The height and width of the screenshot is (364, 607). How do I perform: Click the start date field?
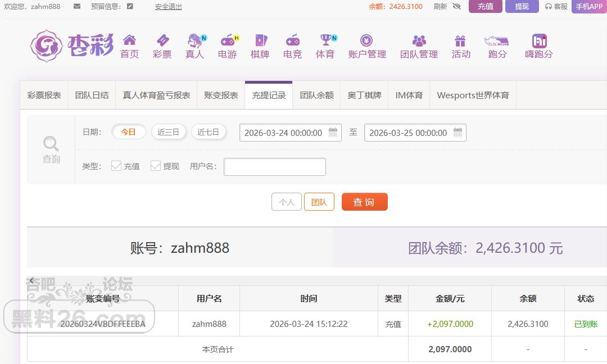tap(291, 133)
